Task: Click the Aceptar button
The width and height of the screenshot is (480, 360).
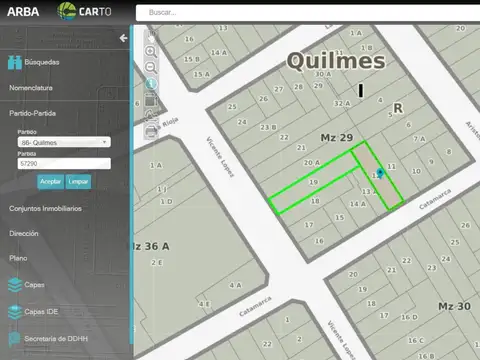Action: (x=50, y=182)
